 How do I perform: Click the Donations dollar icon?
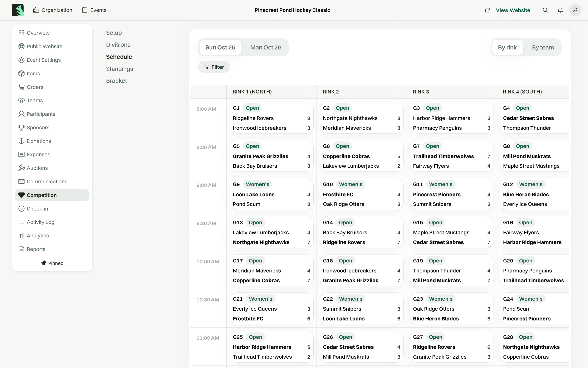pyautogui.click(x=21, y=141)
